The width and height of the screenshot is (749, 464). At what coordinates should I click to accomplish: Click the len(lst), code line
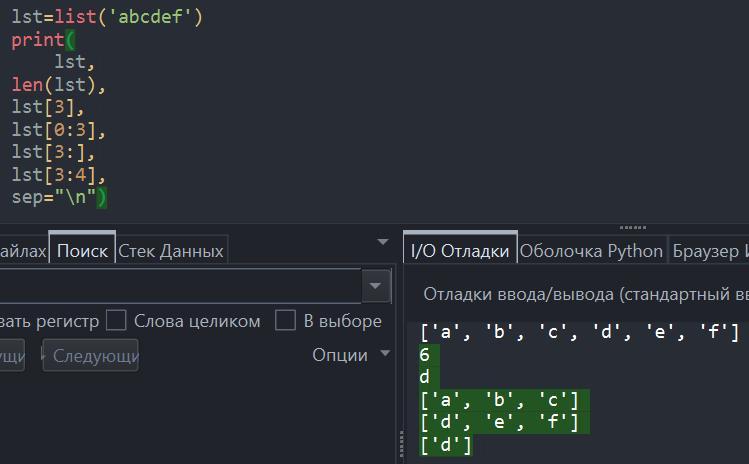click(x=58, y=85)
